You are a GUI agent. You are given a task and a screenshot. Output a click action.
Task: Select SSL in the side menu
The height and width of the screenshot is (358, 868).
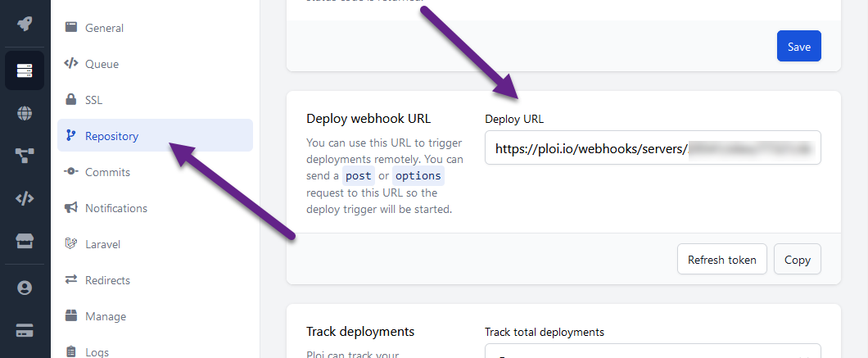coord(93,100)
